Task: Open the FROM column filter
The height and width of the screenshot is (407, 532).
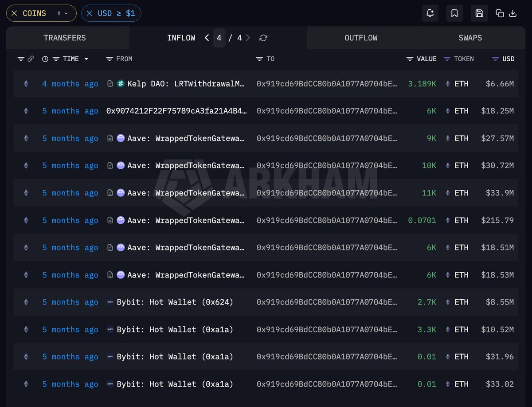Action: coord(110,59)
